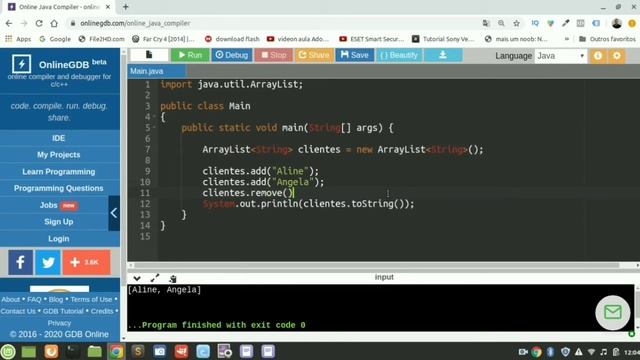Reload the page with refresh icon

[39, 23]
